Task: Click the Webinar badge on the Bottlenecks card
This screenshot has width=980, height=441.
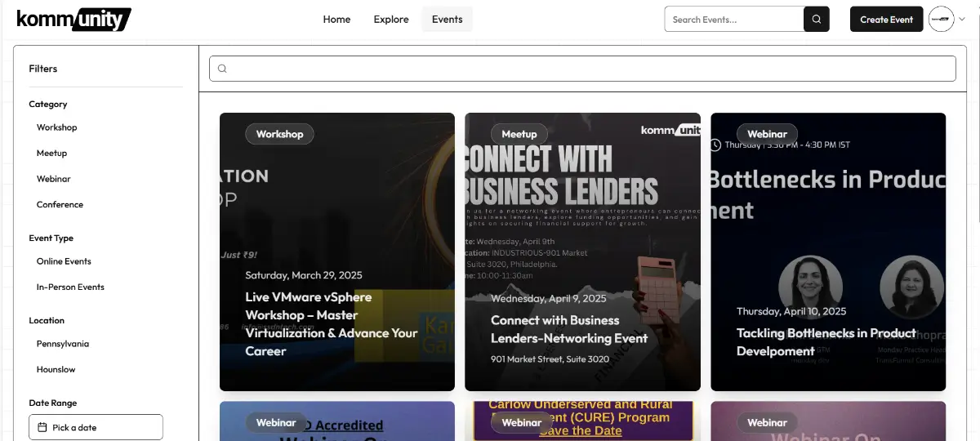Action: coord(767,134)
